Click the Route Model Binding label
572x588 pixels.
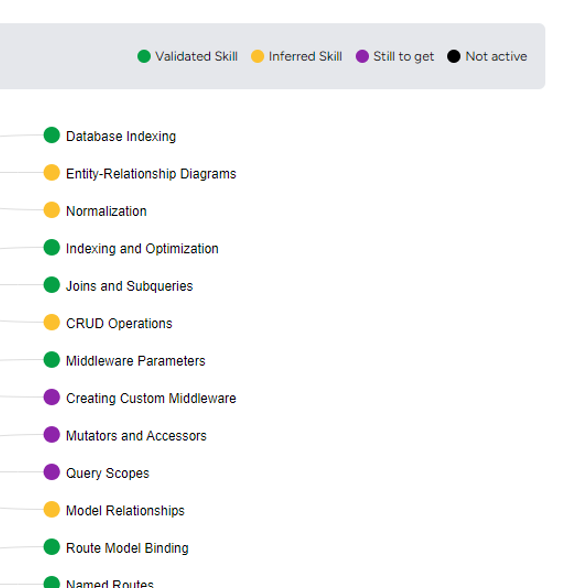point(127,548)
